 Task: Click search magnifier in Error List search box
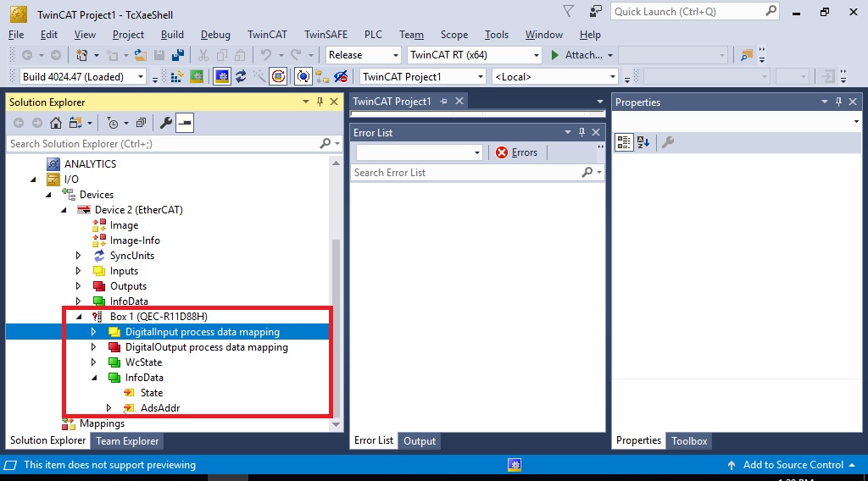pyautogui.click(x=587, y=173)
